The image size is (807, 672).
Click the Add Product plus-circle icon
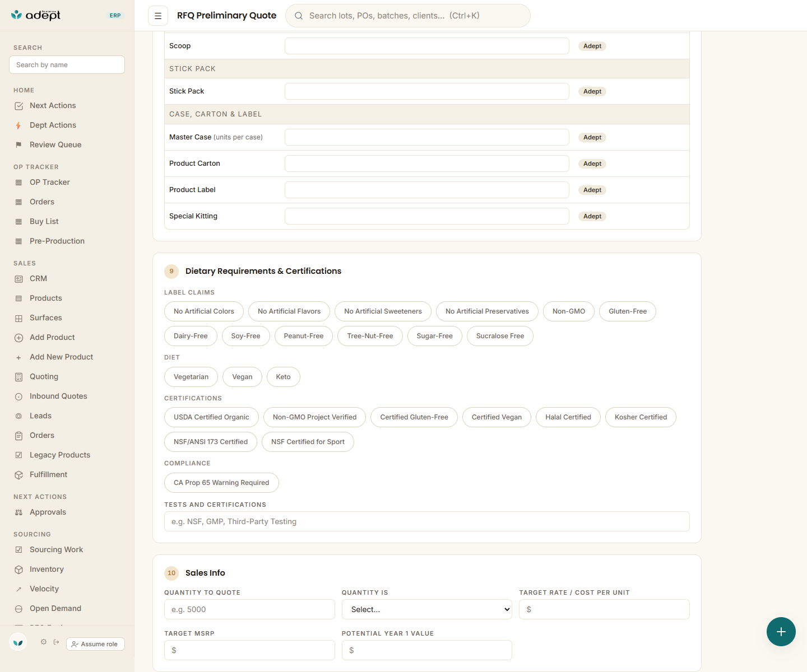coord(18,338)
